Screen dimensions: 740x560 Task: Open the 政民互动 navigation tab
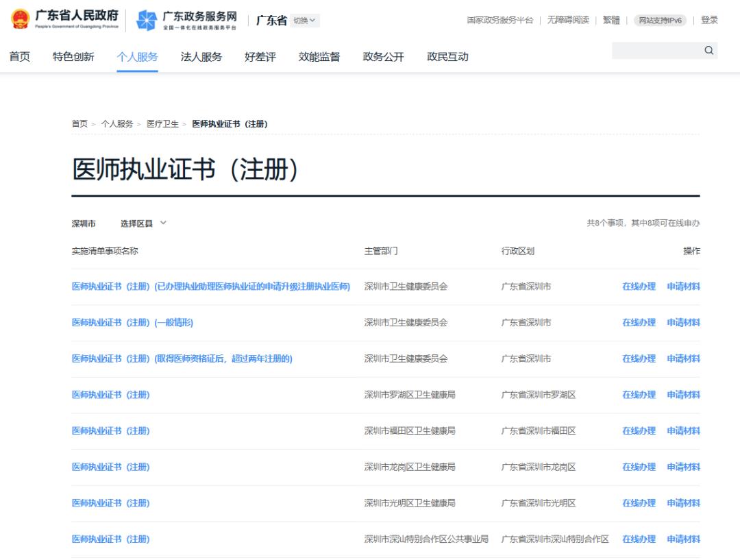click(447, 57)
